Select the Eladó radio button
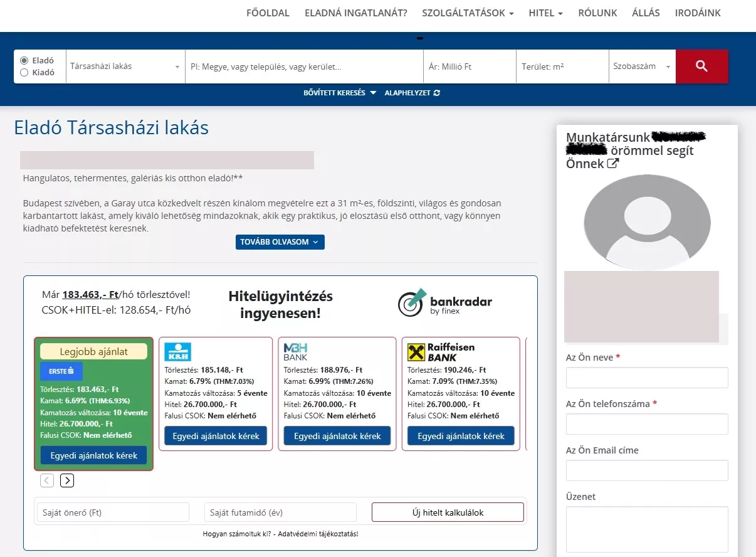The height and width of the screenshot is (557, 756). pos(24,61)
